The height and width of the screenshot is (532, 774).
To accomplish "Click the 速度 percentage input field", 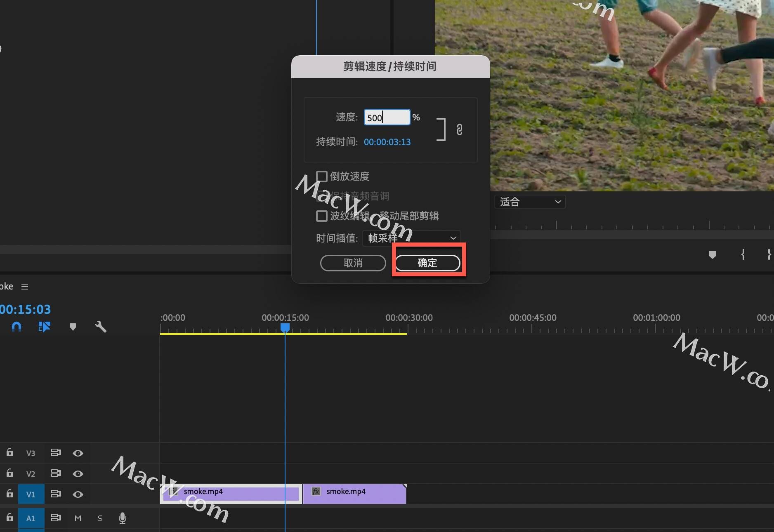I will 387,118.
